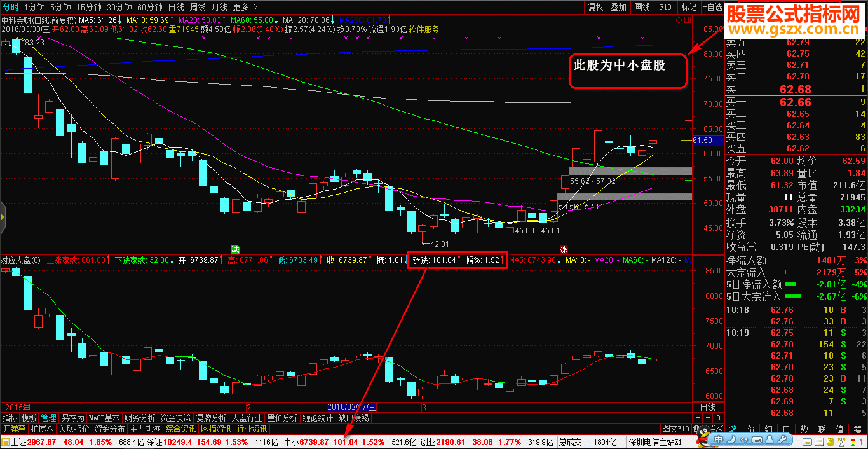Open the 主力轨迹 tab
The image size is (868, 449).
[x=145, y=429]
